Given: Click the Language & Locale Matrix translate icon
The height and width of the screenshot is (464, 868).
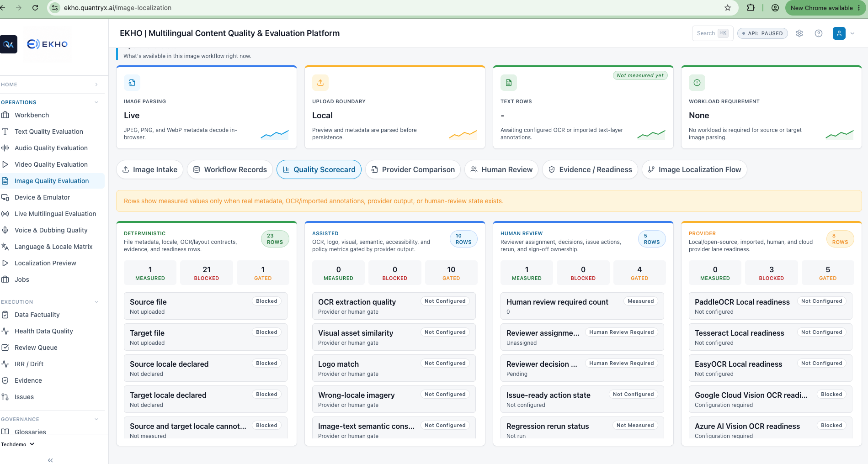Looking at the screenshot, I should point(5,247).
